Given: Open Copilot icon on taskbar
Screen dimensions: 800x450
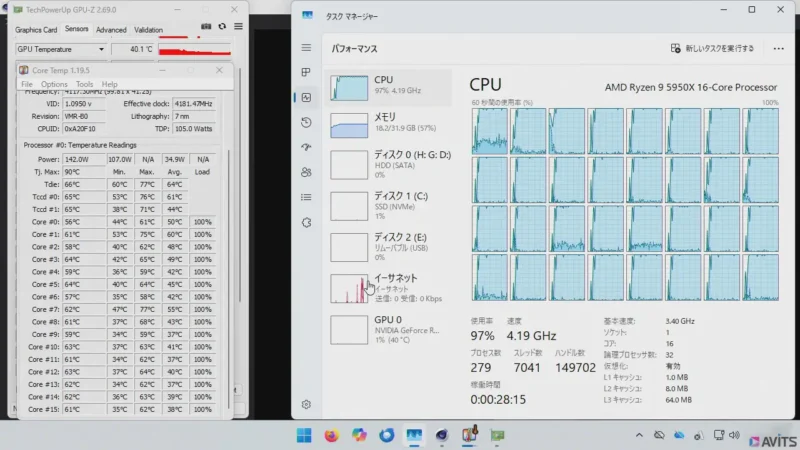Looking at the screenshot, I should coord(359,435).
